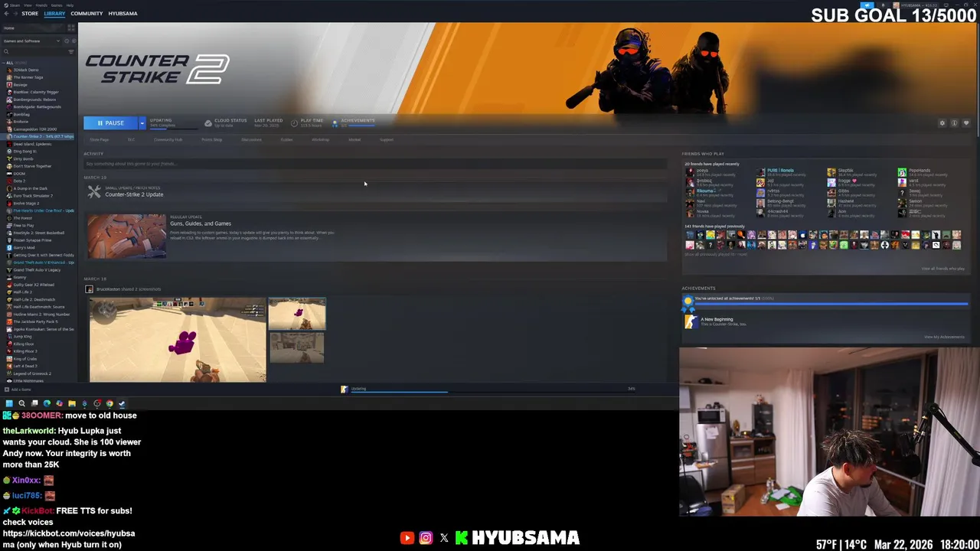Collapse the ALL games category
Screen dimensions: 980x551
[4, 63]
